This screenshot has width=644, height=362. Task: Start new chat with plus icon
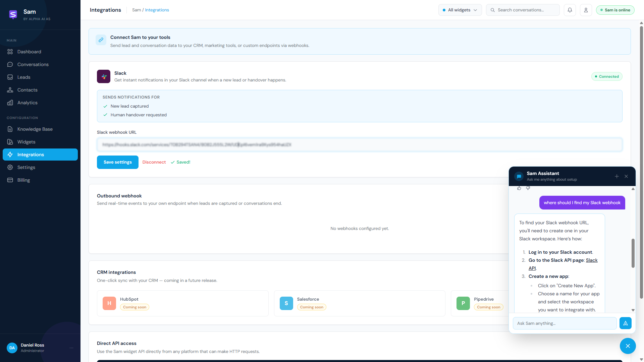(x=616, y=176)
